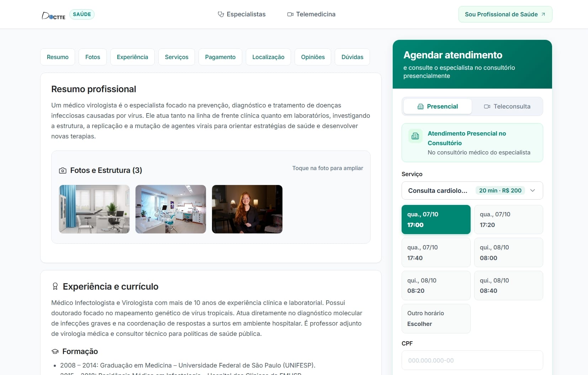Click the stethoscope icon beside Especialistas
This screenshot has height=375, width=588.
click(221, 14)
